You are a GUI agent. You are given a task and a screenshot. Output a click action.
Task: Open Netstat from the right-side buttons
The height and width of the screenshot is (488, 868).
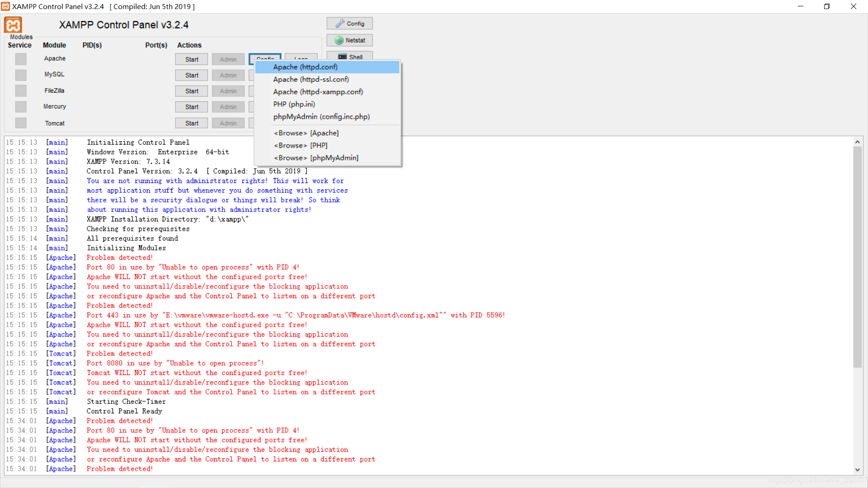(350, 40)
